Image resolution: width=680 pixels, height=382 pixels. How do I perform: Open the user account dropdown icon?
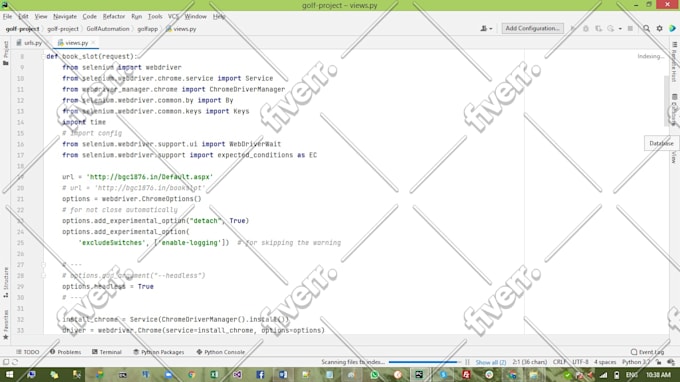[x=486, y=29]
